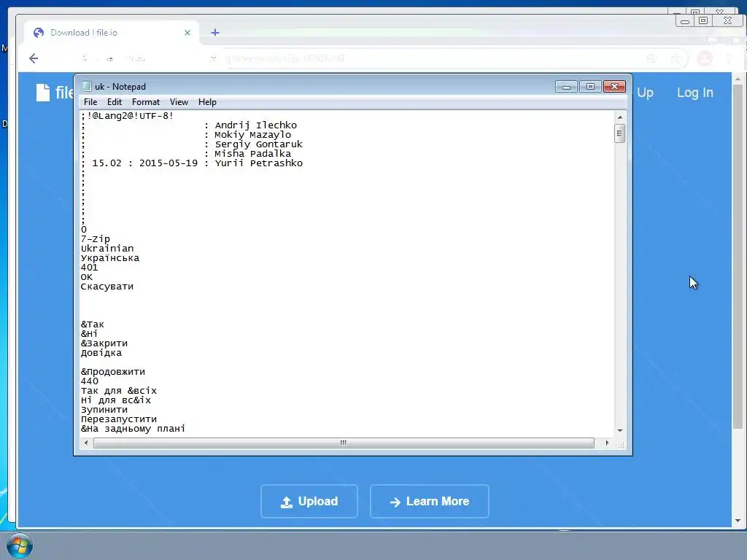Open the Edit menu in Notepad
The image size is (747, 560).
click(x=115, y=102)
